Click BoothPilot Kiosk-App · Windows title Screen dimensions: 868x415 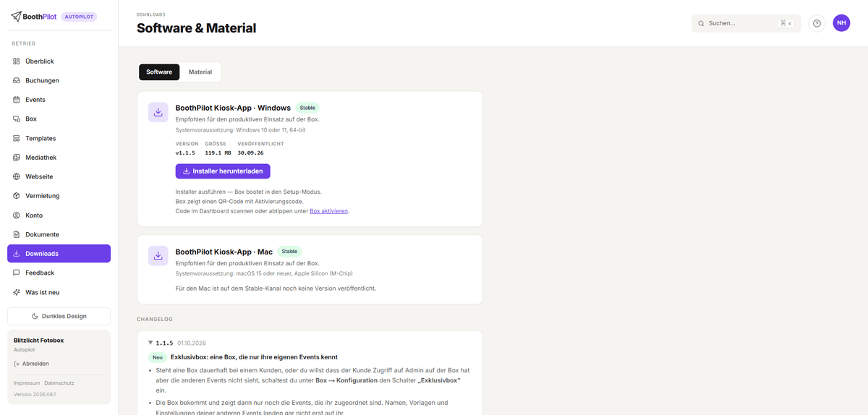[233, 108]
